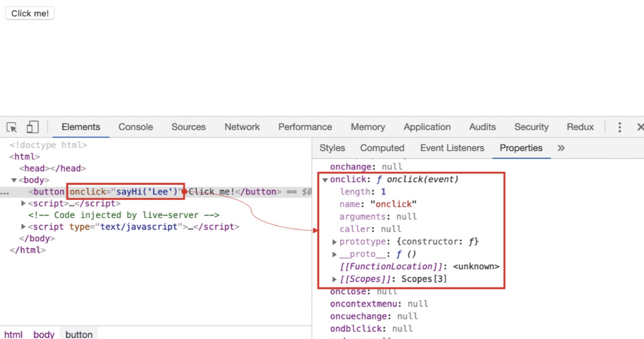Expand the text/javascript script element
The height and width of the screenshot is (339, 644).
click(x=24, y=227)
